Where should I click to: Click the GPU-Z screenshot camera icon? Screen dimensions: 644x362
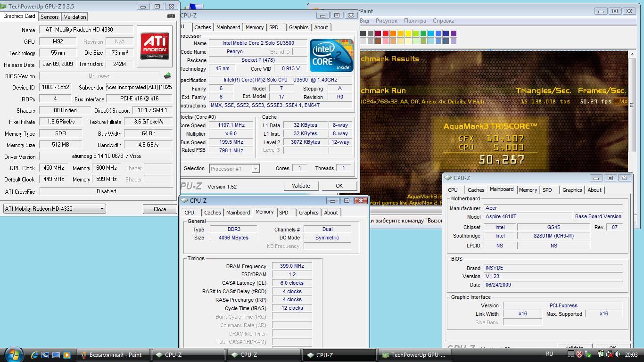(171, 16)
